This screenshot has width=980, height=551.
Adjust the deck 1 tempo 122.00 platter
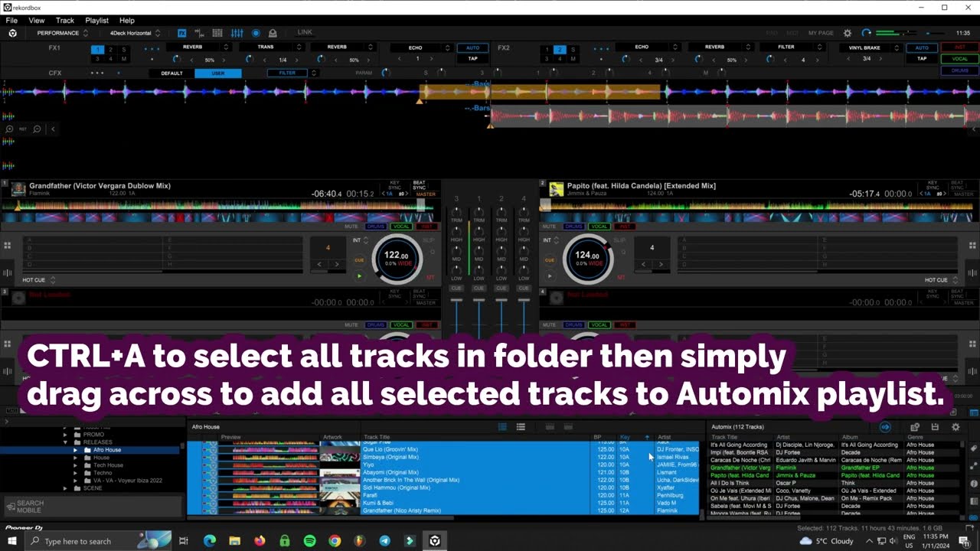[397, 259]
